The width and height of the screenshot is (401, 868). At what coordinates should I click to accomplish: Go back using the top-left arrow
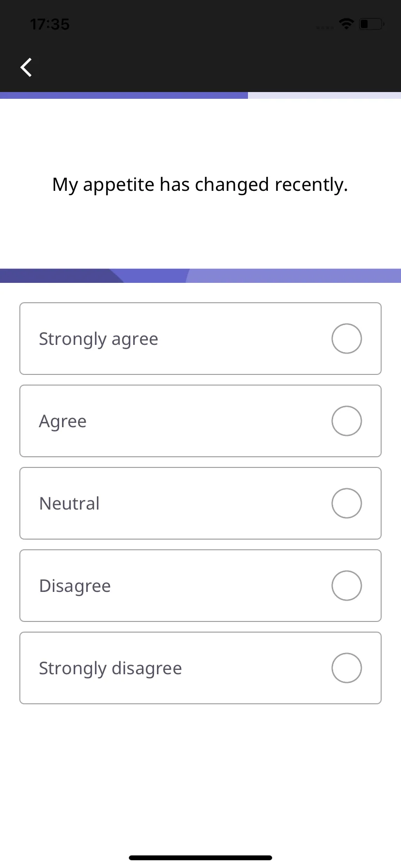[x=26, y=67]
